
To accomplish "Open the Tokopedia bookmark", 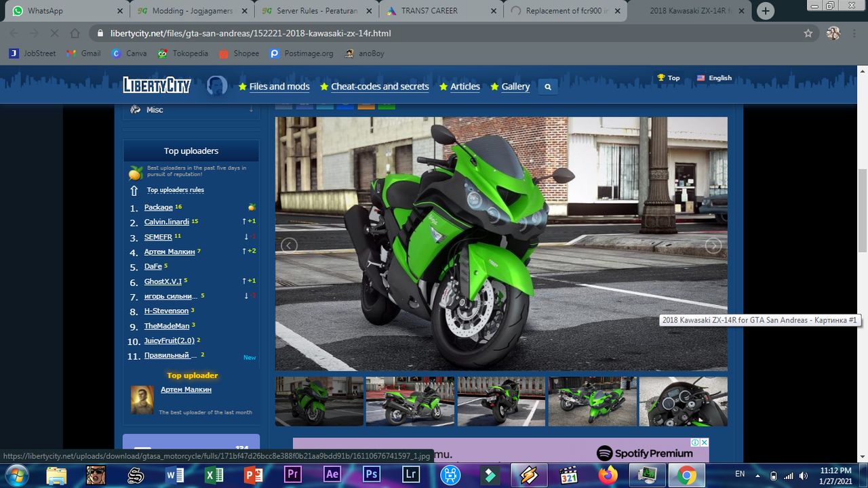I will point(182,54).
